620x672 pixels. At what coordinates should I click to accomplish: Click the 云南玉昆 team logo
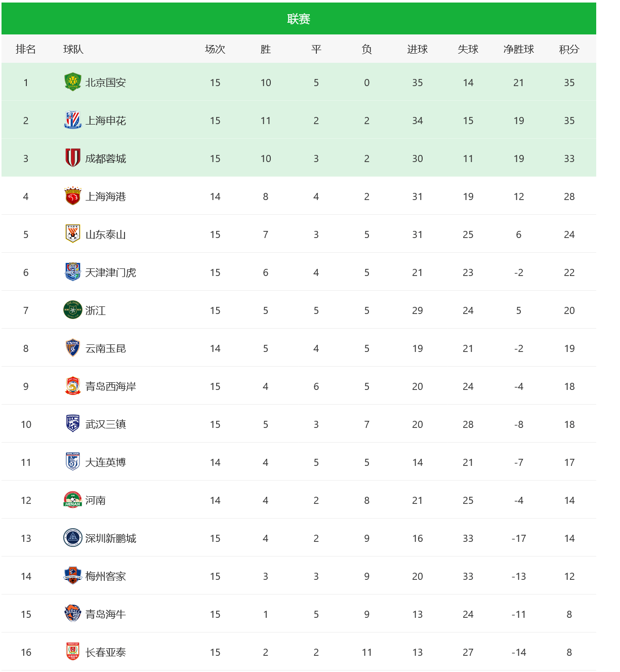tap(73, 348)
